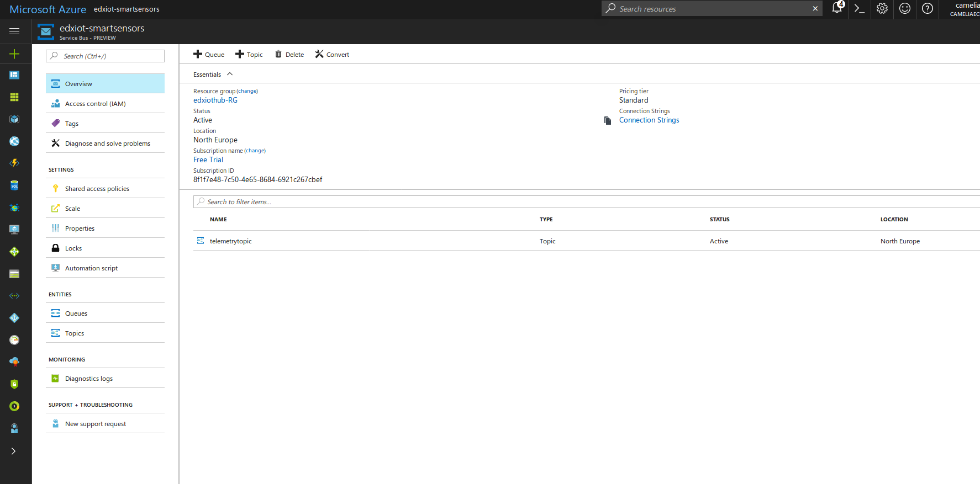Open Resource groups cube icon
Screen dimensions: 980x484
pyautogui.click(x=14, y=119)
